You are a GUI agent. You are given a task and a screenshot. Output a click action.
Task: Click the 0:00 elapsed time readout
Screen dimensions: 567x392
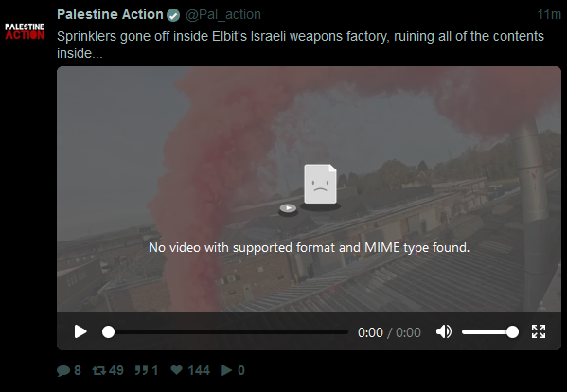click(370, 332)
